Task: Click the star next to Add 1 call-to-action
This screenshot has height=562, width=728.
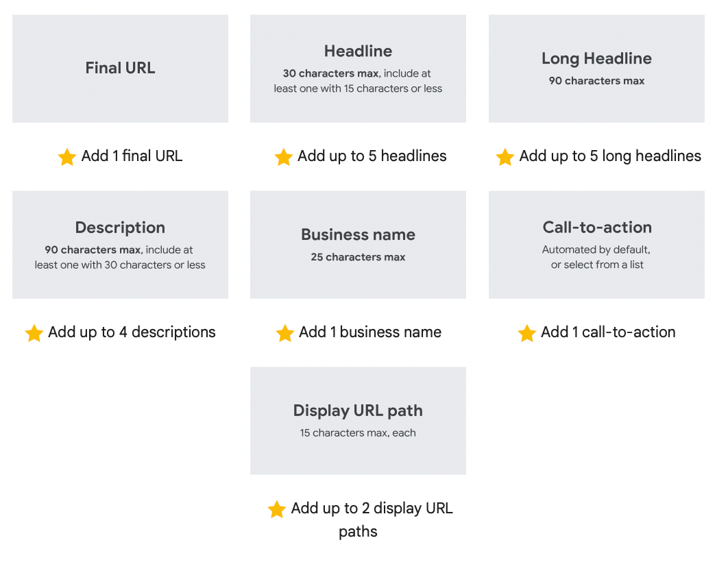Action: [x=527, y=333]
